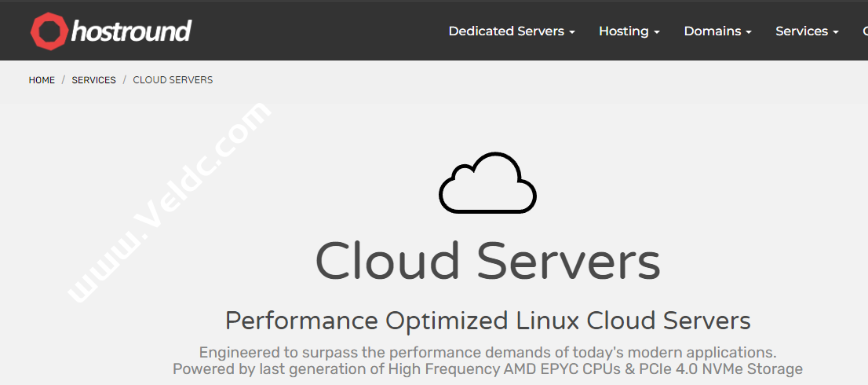Select the CLOUD SERVERS breadcrumb
This screenshot has height=385, width=868.
(x=173, y=80)
